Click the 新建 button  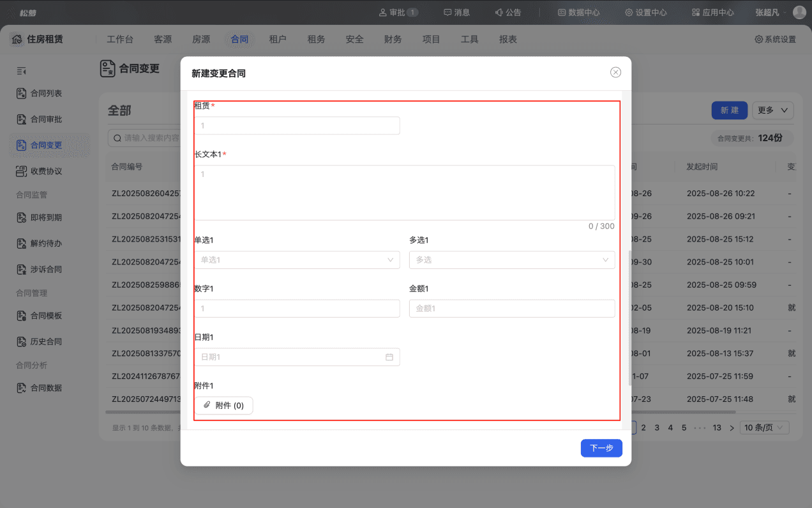(x=730, y=111)
